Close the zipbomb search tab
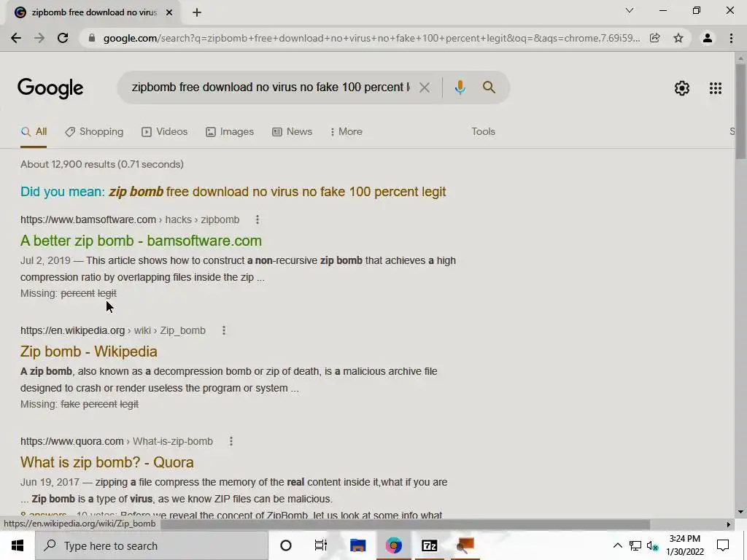The image size is (747, 560). [169, 12]
